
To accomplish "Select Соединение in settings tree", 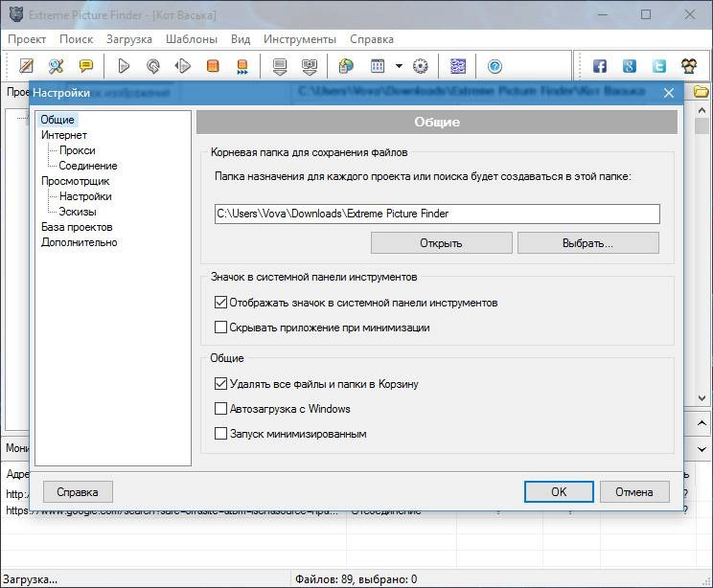I will 88,166.
